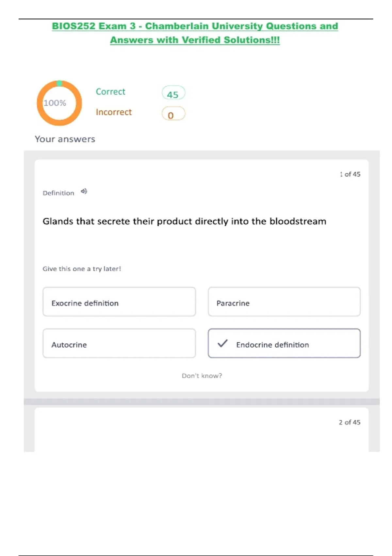Click the glands bloodstream question text
Image resolution: width=392 pixels, height=556 pixels.
point(184,221)
